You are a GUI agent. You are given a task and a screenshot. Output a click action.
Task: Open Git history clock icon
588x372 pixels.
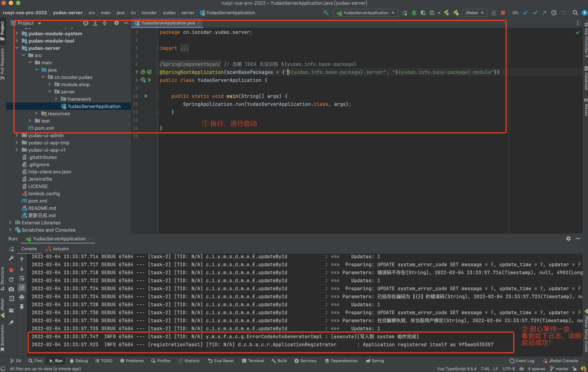554,13
